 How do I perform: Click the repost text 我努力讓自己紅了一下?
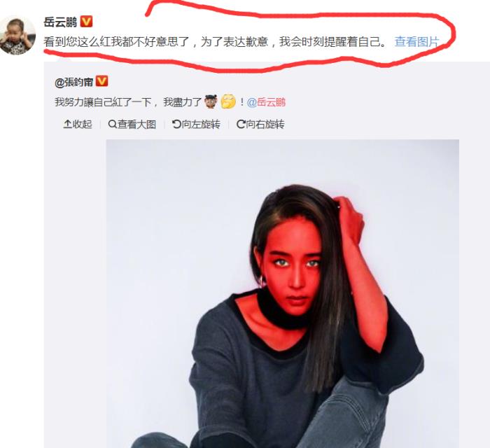click(x=103, y=102)
